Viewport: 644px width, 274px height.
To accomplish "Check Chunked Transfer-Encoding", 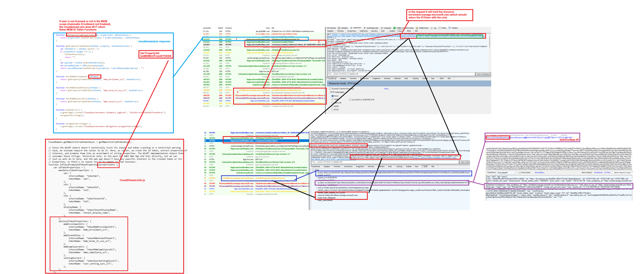I will (x=330, y=89).
